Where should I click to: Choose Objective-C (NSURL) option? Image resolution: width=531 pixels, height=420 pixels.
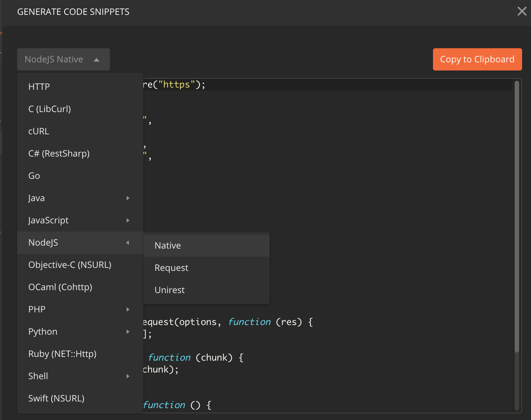[x=80, y=265]
